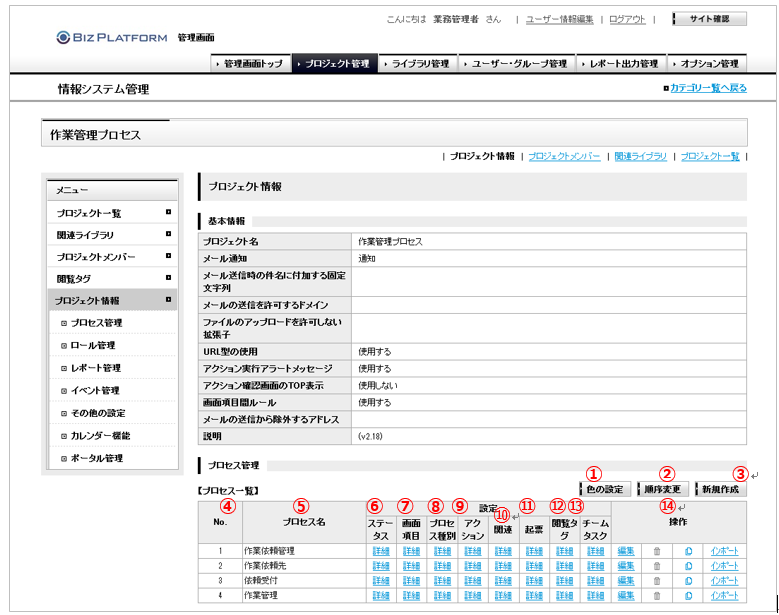The width and height of the screenshot is (779, 615).
Task: Open 閲覧タグ in the sidebar menu
Action: point(112,279)
